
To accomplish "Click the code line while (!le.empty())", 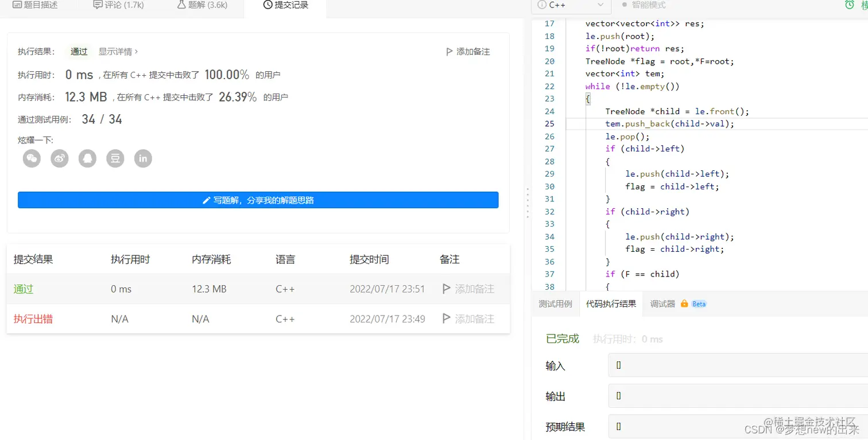I will [633, 86].
